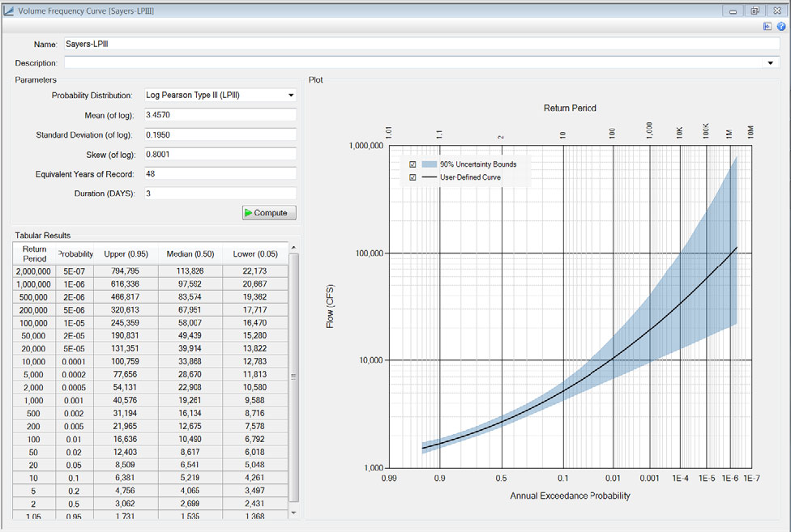791x532 pixels.
Task: Click the Compute button
Action: pyautogui.click(x=268, y=212)
